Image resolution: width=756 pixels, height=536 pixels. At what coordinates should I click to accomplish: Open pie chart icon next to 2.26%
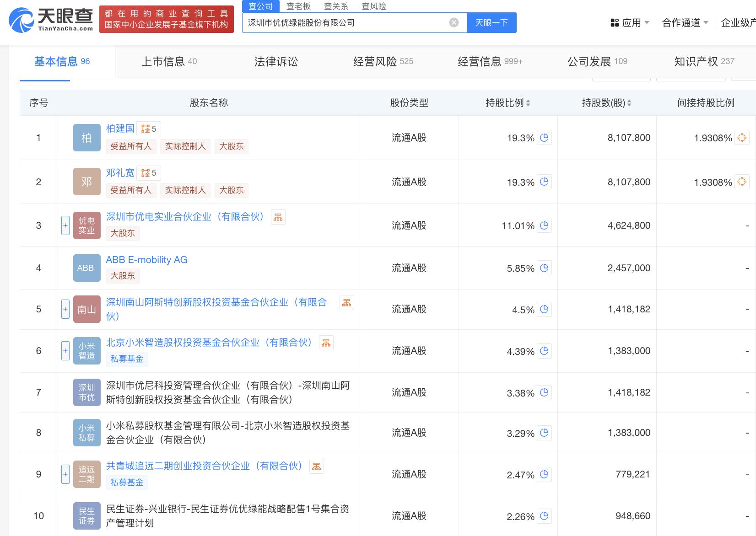point(544,516)
